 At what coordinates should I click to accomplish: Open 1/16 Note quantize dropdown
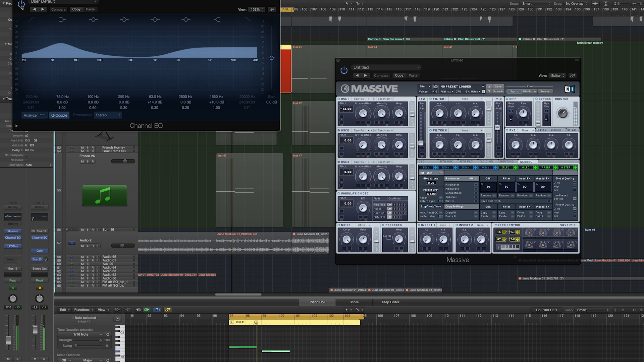tap(80, 335)
